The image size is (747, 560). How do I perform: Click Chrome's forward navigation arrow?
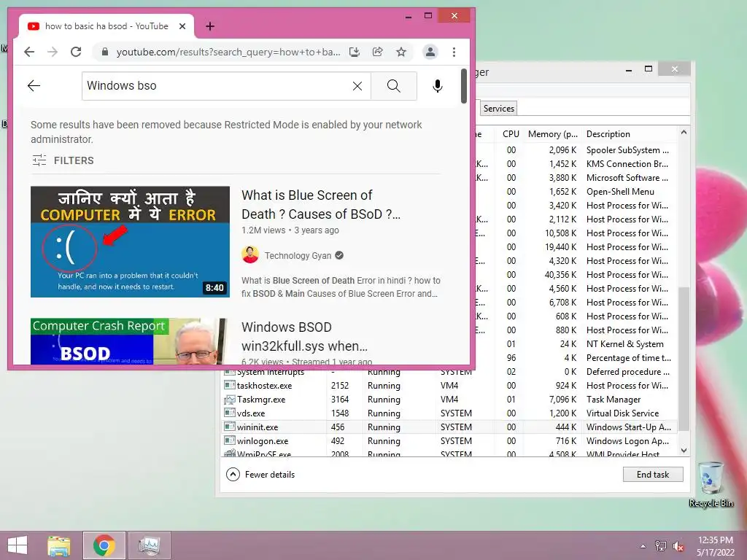click(53, 52)
